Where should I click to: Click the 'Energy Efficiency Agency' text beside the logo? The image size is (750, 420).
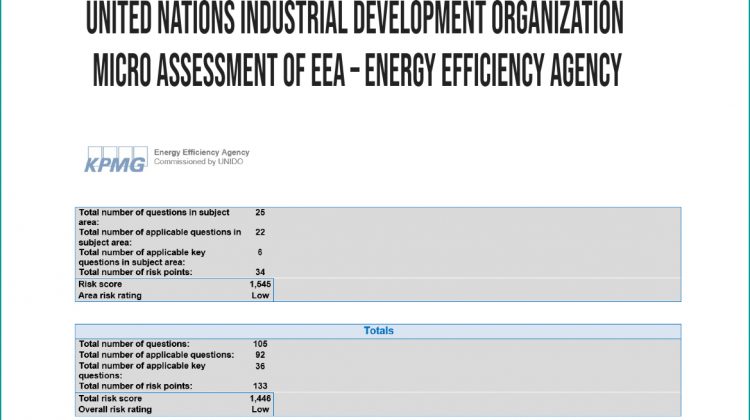click(x=201, y=152)
